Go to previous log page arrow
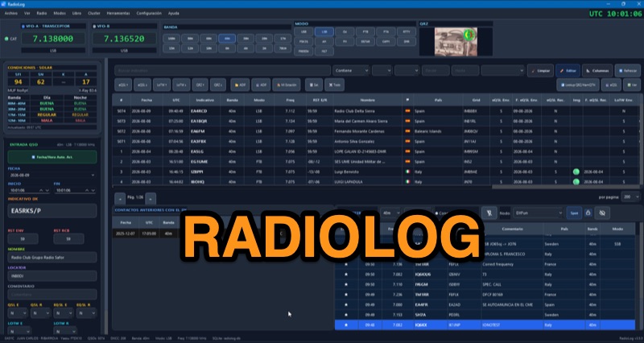The width and height of the screenshot is (644, 343). tap(119, 198)
